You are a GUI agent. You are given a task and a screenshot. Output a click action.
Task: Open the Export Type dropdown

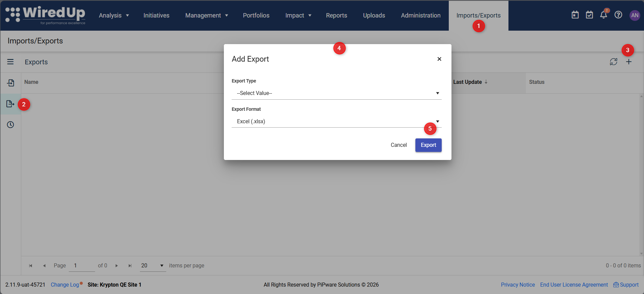coord(336,93)
